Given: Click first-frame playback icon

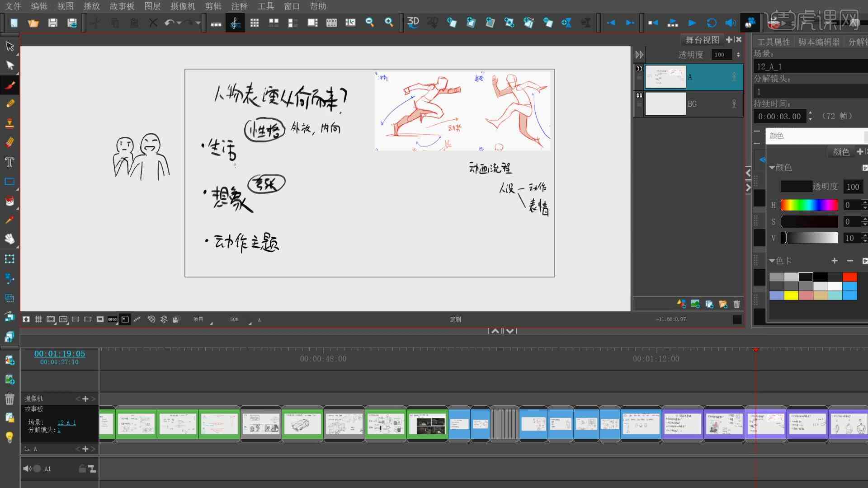Looking at the screenshot, I should click(x=653, y=23).
